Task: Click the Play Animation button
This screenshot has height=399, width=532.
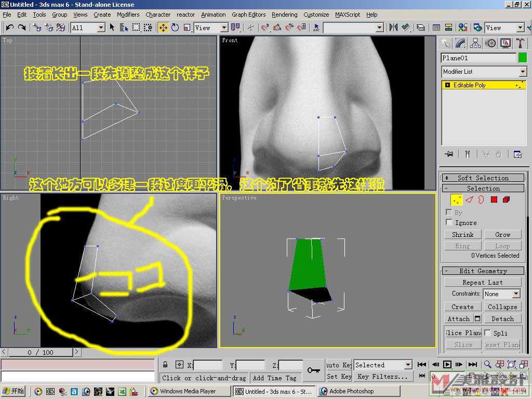Action: pos(447,365)
